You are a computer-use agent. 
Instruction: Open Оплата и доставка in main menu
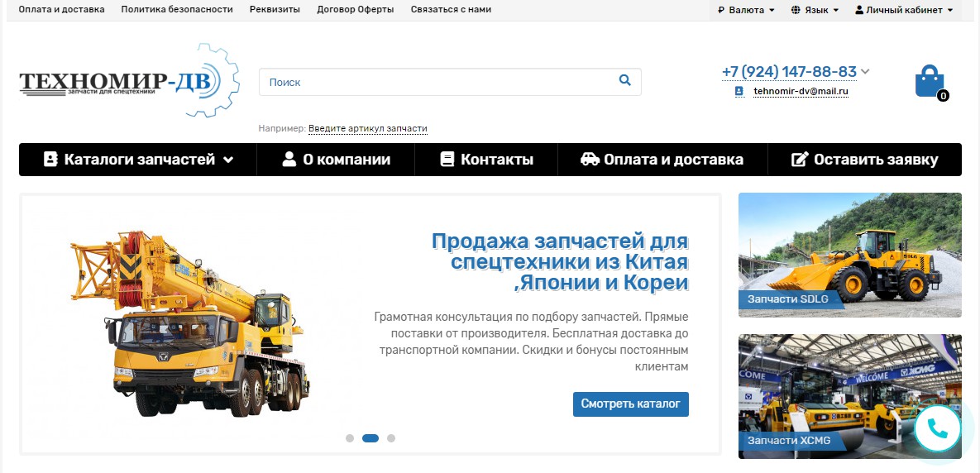pos(662,160)
